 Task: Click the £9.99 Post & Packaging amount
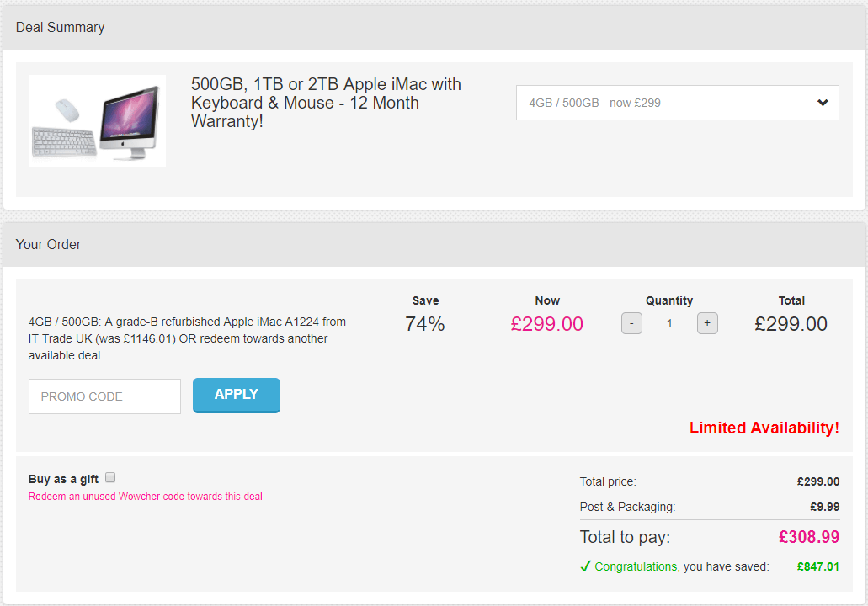824,507
